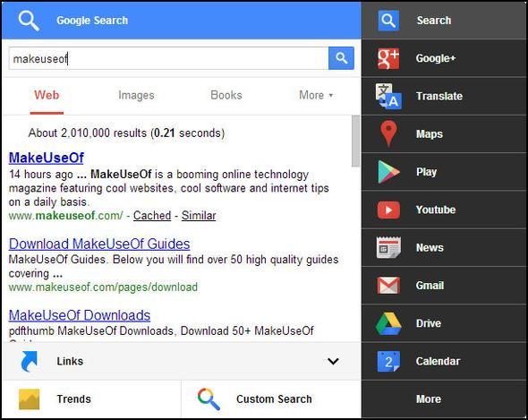Open the Play store triangle icon

click(x=388, y=172)
